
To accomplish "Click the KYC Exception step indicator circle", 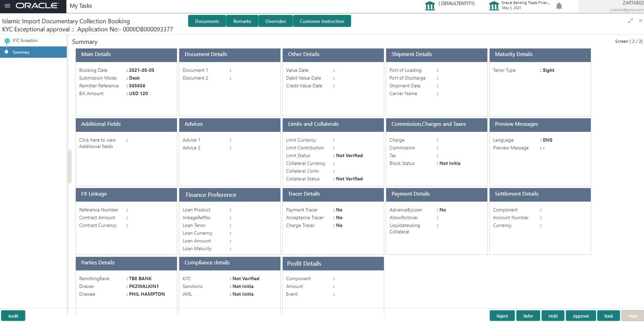I will (7, 40).
